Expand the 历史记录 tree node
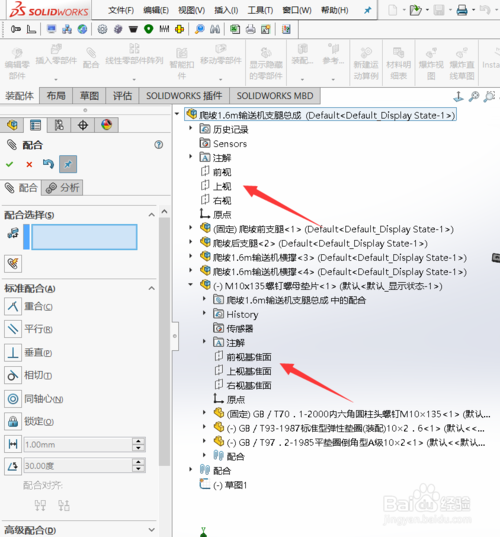This screenshot has width=500, height=537. 191,128
